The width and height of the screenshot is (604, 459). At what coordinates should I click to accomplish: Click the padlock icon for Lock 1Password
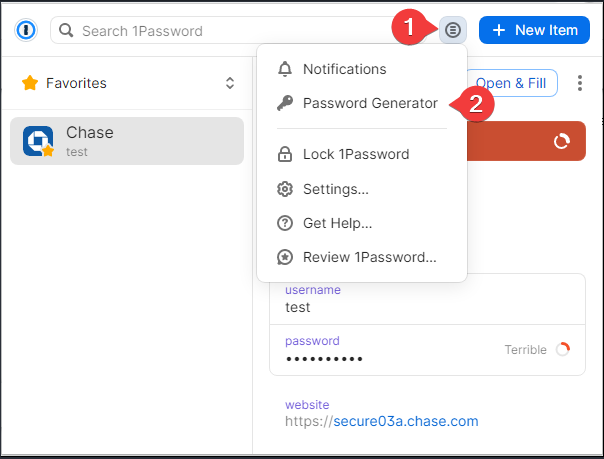click(284, 155)
